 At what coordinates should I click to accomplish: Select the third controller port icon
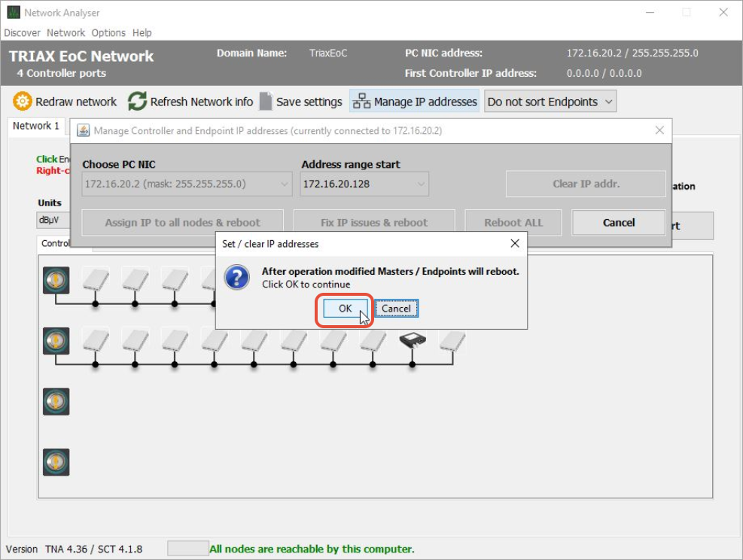click(x=56, y=401)
